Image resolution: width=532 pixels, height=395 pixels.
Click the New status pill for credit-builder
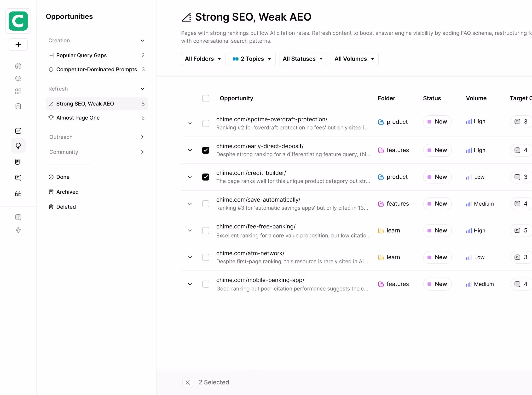tap(437, 177)
